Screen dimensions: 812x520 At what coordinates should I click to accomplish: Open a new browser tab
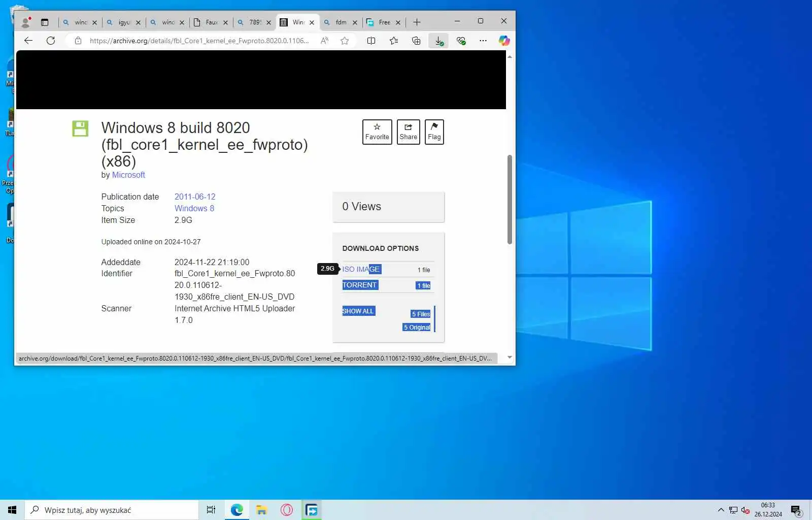(x=417, y=22)
